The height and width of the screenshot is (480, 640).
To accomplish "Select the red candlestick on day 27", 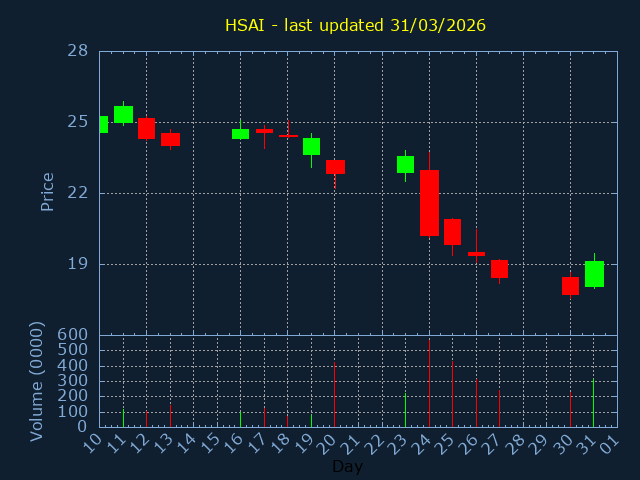I will (x=499, y=269).
